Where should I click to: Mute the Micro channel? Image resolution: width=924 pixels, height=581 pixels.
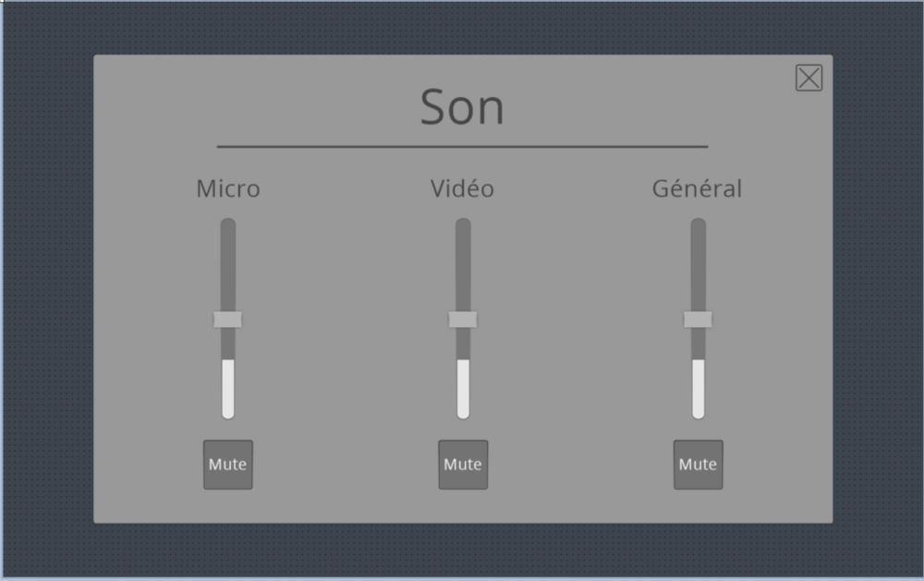227,464
